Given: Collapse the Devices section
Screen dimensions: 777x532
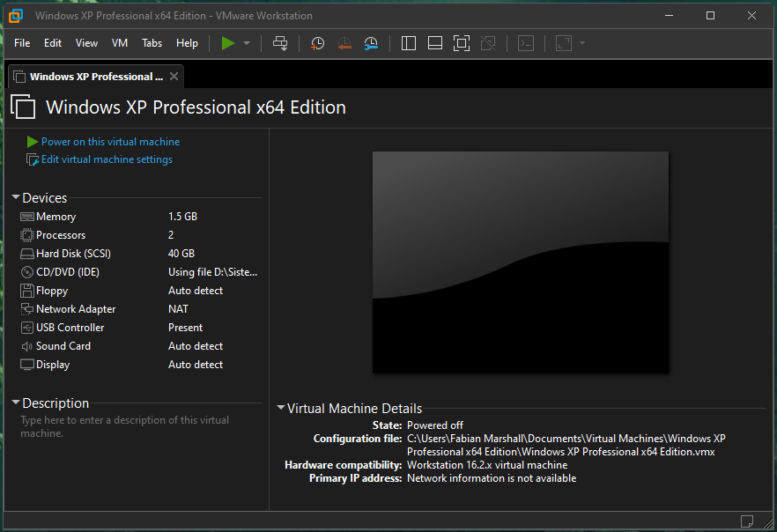Looking at the screenshot, I should (16, 197).
